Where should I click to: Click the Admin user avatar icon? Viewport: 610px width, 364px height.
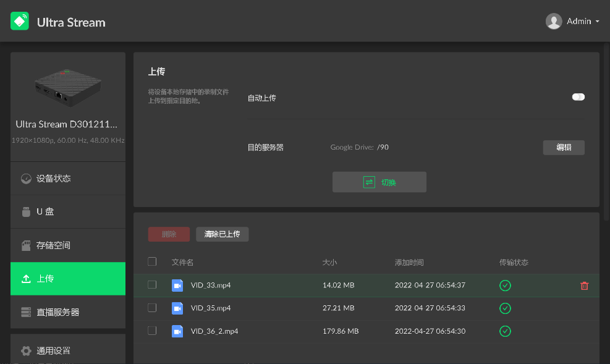[x=554, y=22]
